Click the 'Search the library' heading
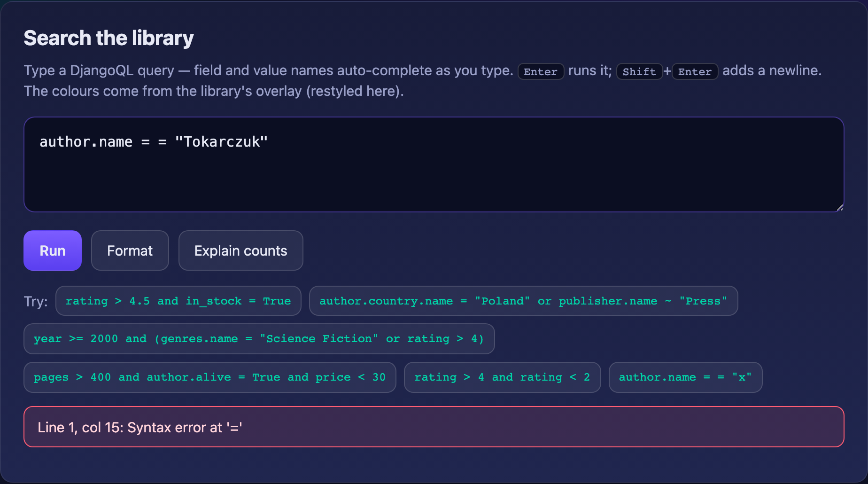The image size is (868, 484). (108, 38)
